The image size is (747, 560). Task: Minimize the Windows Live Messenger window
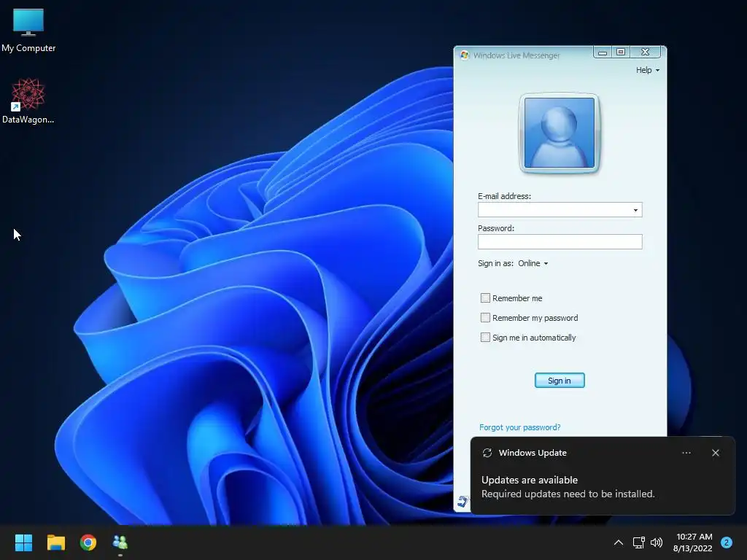click(x=602, y=52)
